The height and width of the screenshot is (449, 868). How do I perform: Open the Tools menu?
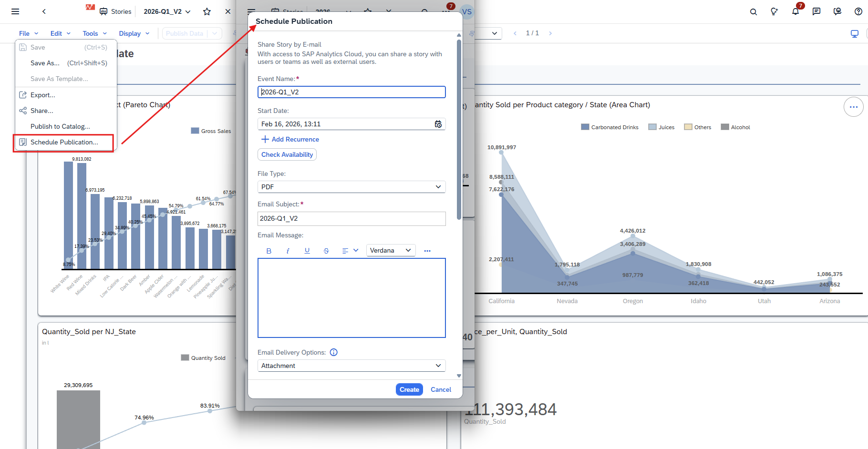pyautogui.click(x=95, y=33)
